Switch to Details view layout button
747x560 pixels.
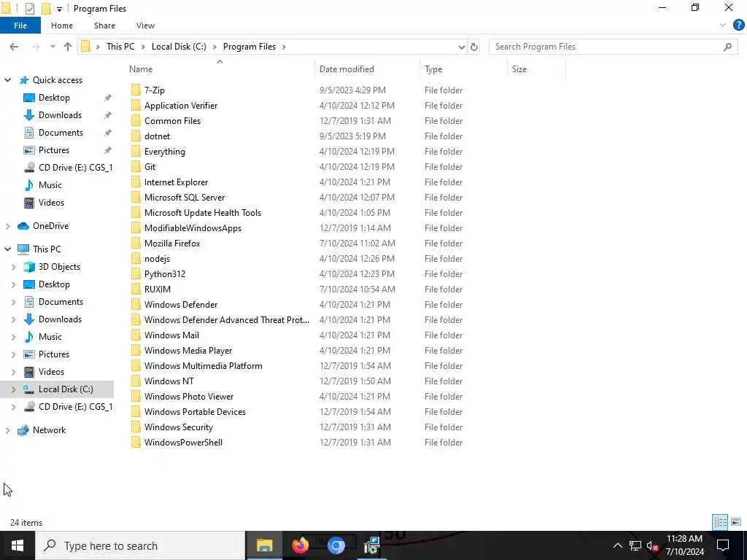tap(720, 522)
